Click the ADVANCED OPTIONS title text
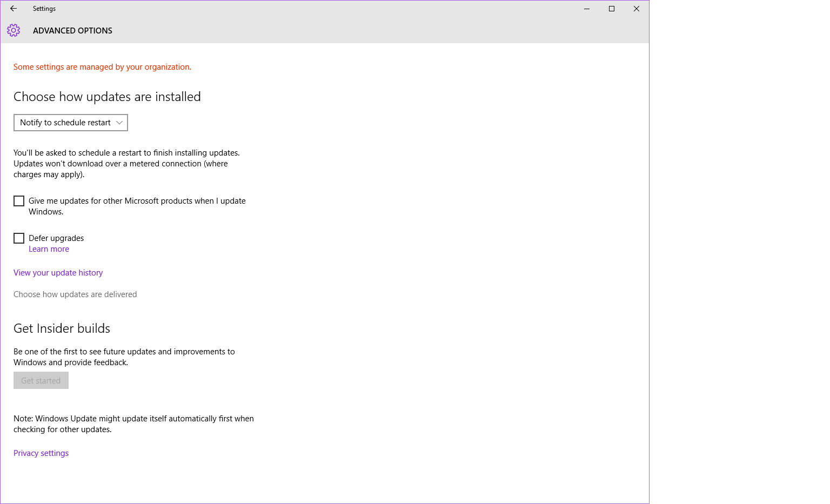 coord(72,31)
